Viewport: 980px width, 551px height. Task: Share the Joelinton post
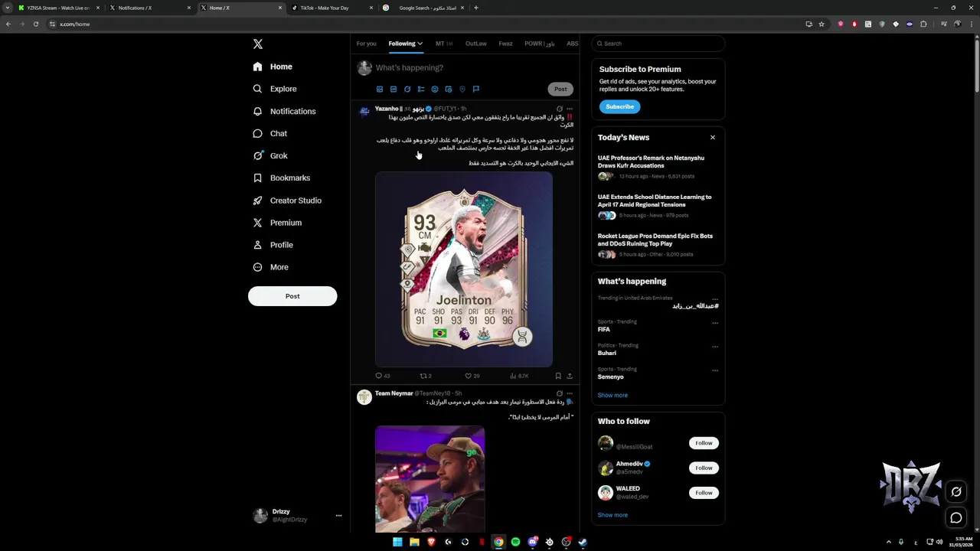pyautogui.click(x=570, y=376)
